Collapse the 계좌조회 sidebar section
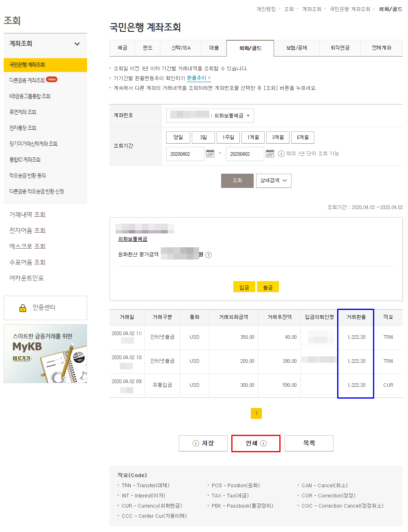The image size is (408, 532). 77,44
